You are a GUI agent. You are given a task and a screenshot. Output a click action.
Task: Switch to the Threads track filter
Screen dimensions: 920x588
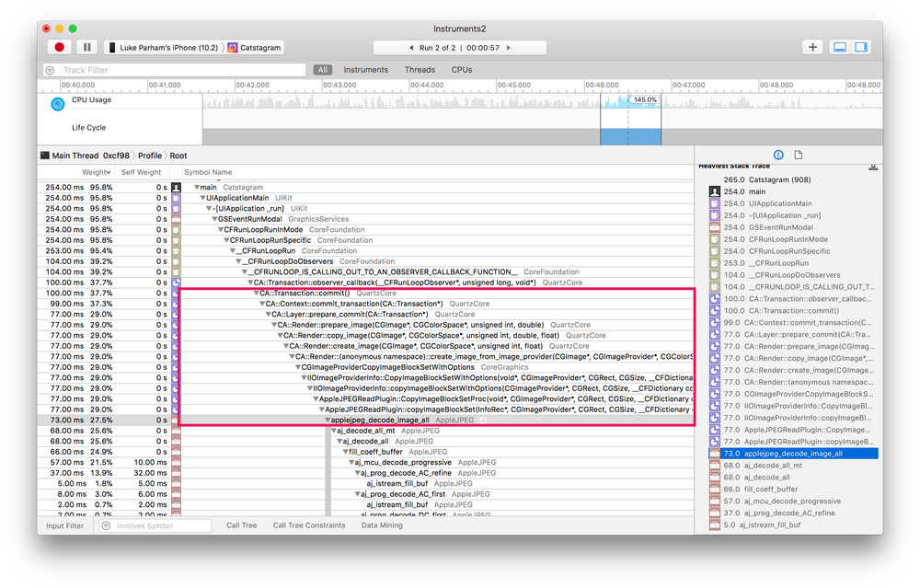click(x=420, y=70)
